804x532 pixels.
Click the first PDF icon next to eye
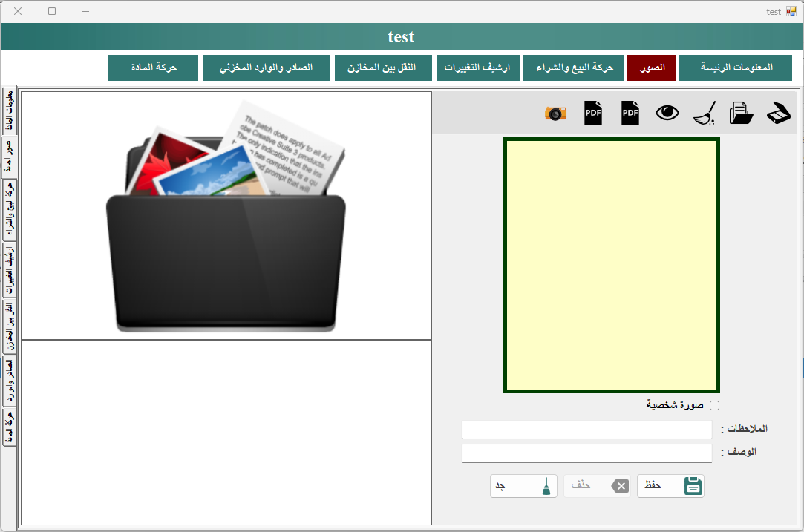(630, 113)
